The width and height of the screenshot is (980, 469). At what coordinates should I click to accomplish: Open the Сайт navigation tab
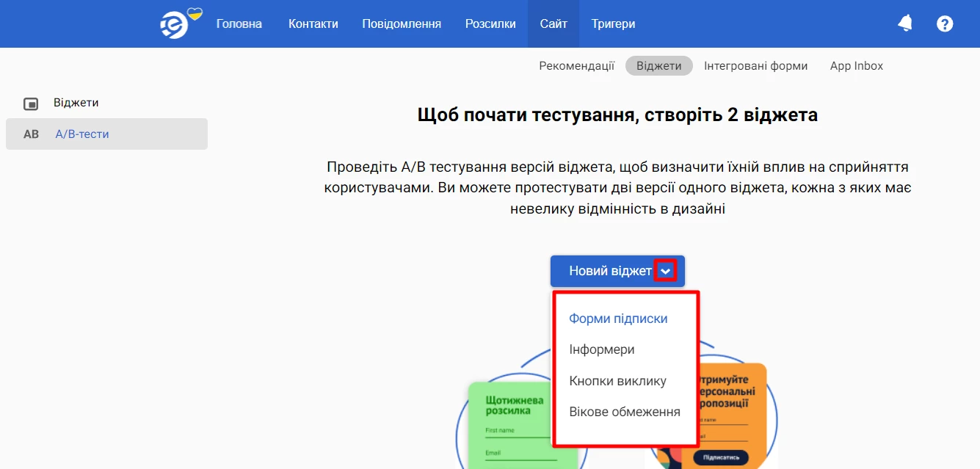(553, 23)
